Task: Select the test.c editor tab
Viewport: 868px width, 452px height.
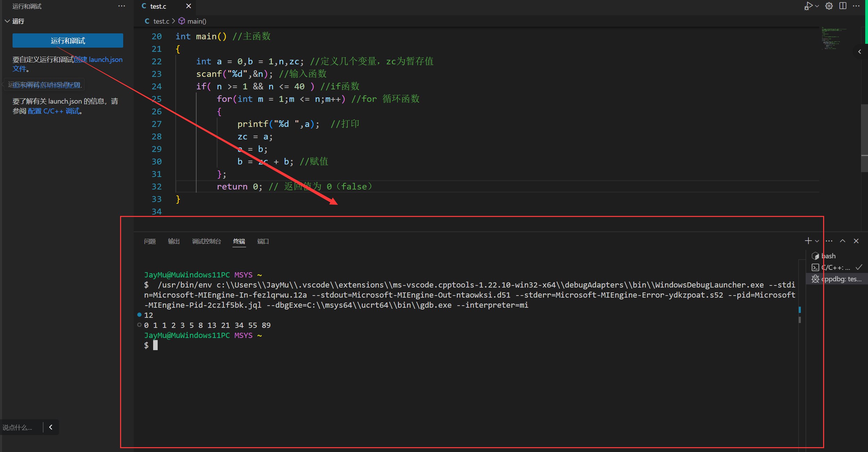Action: [158, 6]
